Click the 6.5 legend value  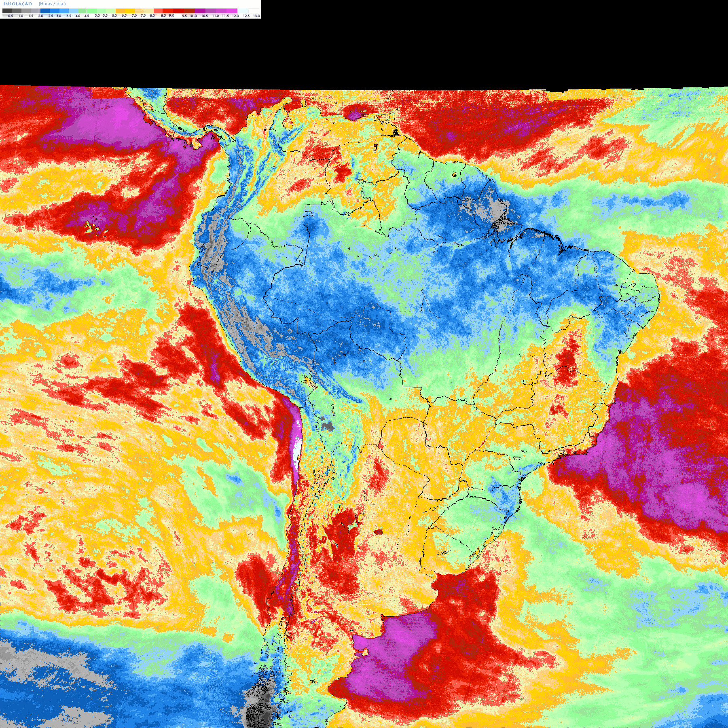click(124, 15)
